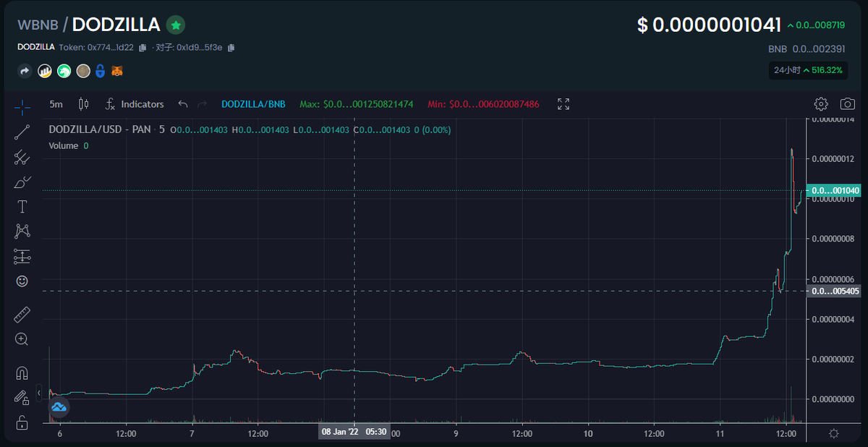Open the 5m time interval selector
868x447 pixels.
(x=56, y=104)
